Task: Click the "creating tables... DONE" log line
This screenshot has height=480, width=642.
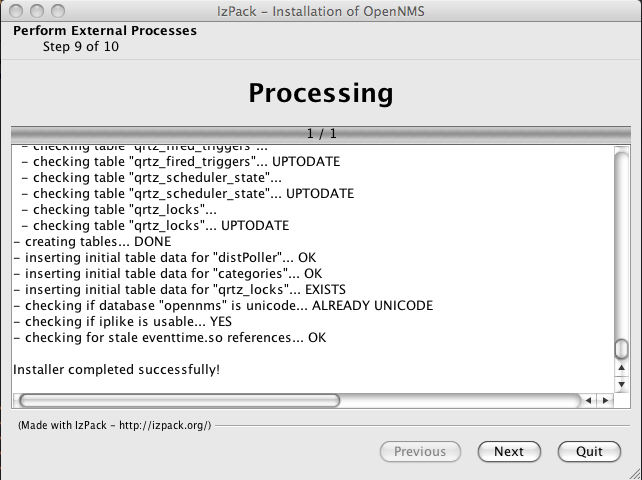Action: [92, 242]
